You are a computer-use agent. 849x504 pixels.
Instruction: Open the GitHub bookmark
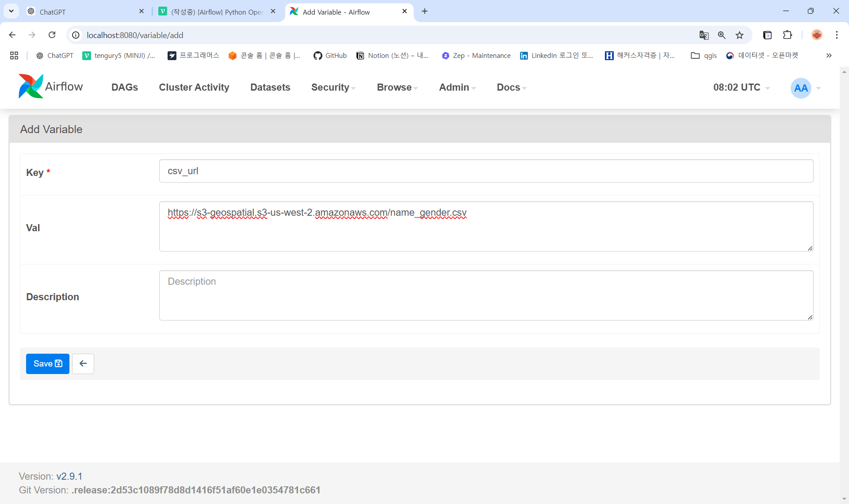point(330,55)
